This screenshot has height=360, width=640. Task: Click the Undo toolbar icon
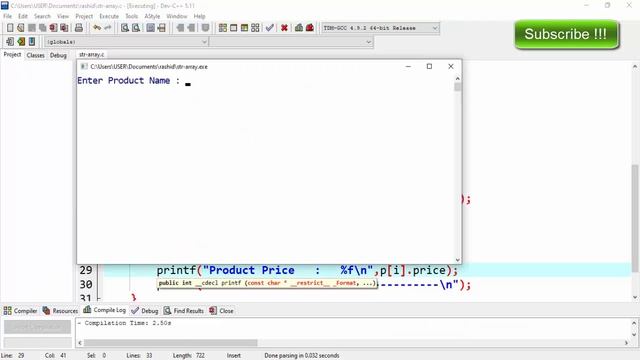(x=97, y=28)
